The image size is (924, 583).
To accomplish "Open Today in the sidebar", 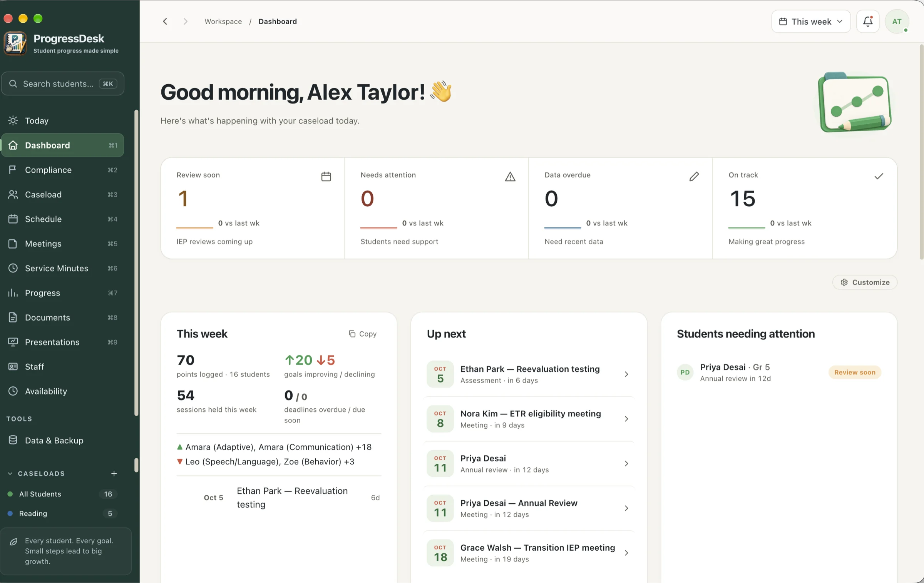I will point(63,120).
